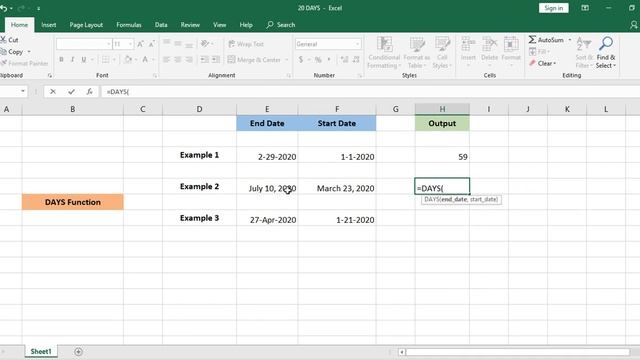Click the Cut scissors icon
640x360 pixels.
click(3, 40)
